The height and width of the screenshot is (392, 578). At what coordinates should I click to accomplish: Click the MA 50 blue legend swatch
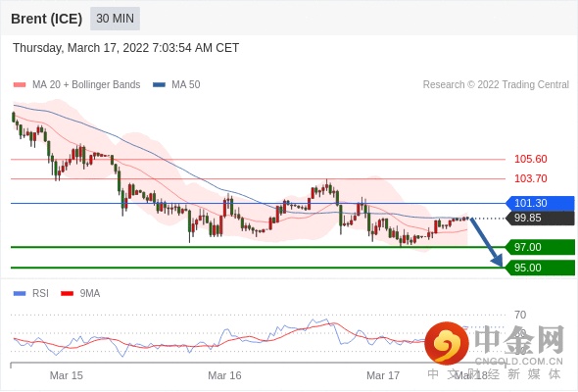pos(159,85)
